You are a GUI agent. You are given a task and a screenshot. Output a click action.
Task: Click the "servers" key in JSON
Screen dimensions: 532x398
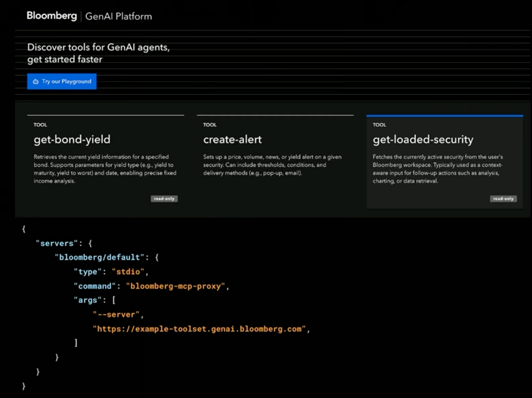pyautogui.click(x=57, y=243)
